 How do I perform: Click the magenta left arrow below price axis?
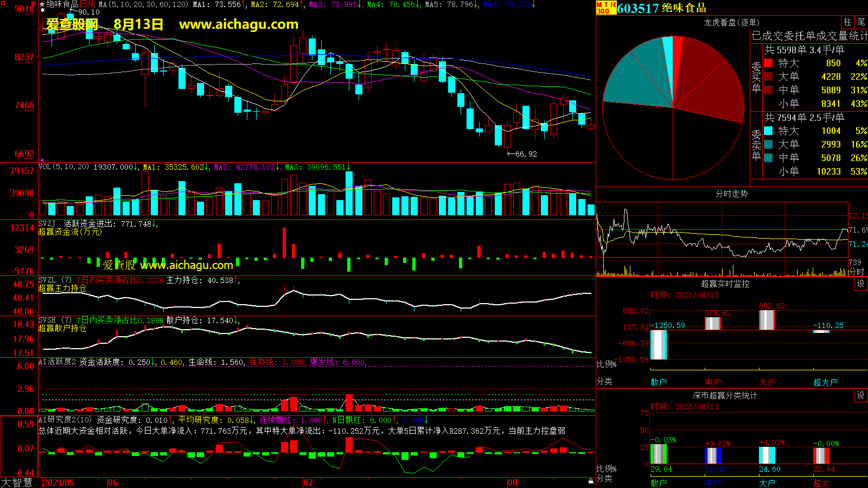(42, 160)
